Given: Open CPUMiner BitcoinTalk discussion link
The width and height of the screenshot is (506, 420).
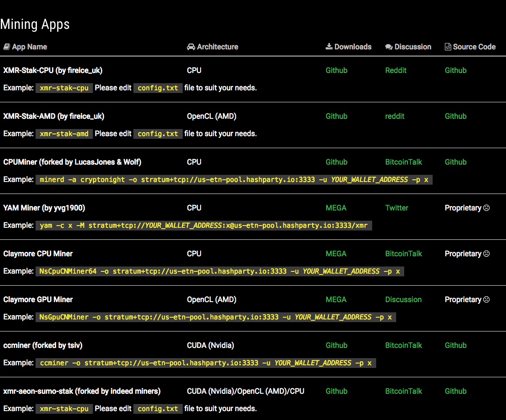Looking at the screenshot, I should (x=403, y=162).
